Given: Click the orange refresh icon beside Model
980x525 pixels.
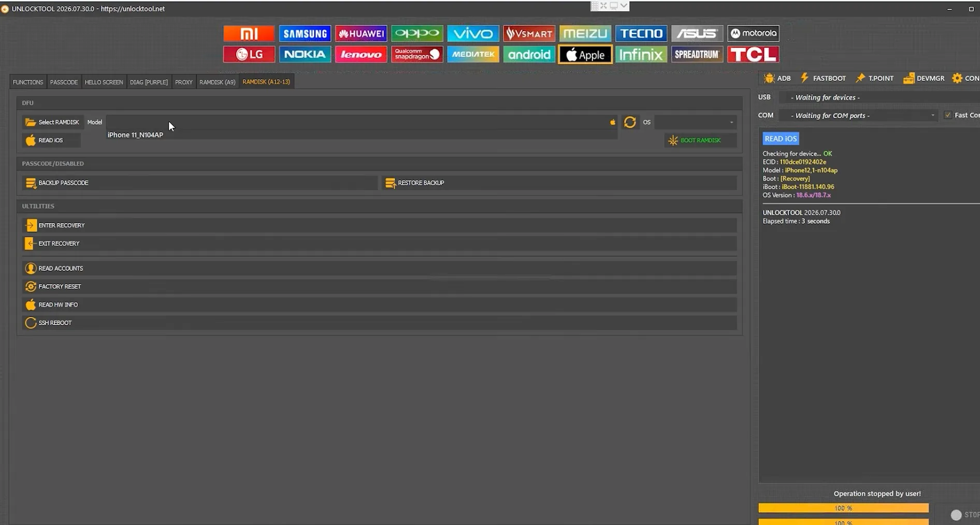Looking at the screenshot, I should (x=630, y=122).
